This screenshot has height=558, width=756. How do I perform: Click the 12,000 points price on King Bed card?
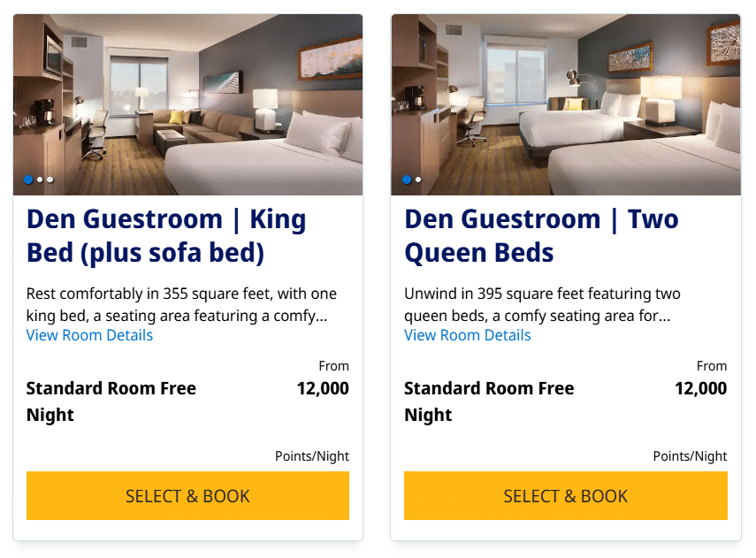click(323, 388)
